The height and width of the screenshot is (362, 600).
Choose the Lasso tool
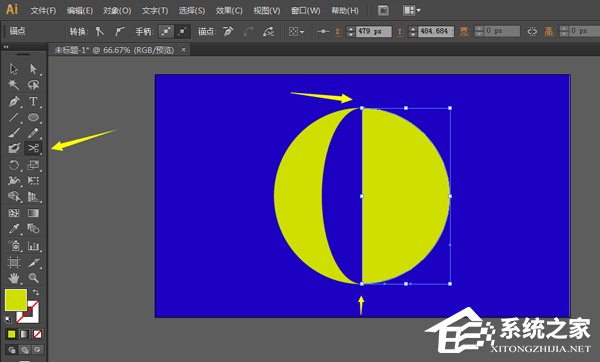coord(33,85)
